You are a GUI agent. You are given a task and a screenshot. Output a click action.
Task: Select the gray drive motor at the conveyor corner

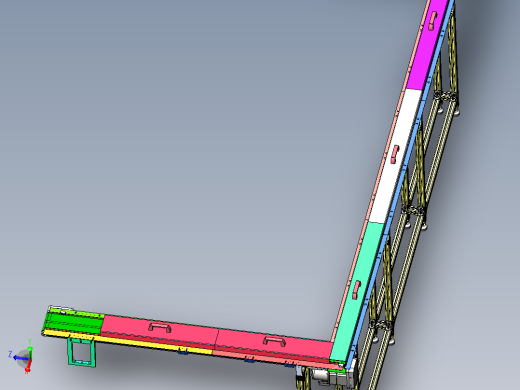[328, 377]
